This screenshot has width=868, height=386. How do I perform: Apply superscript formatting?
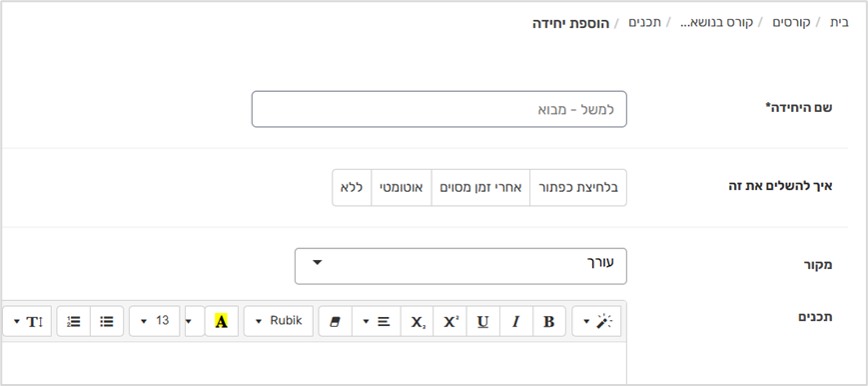450,321
